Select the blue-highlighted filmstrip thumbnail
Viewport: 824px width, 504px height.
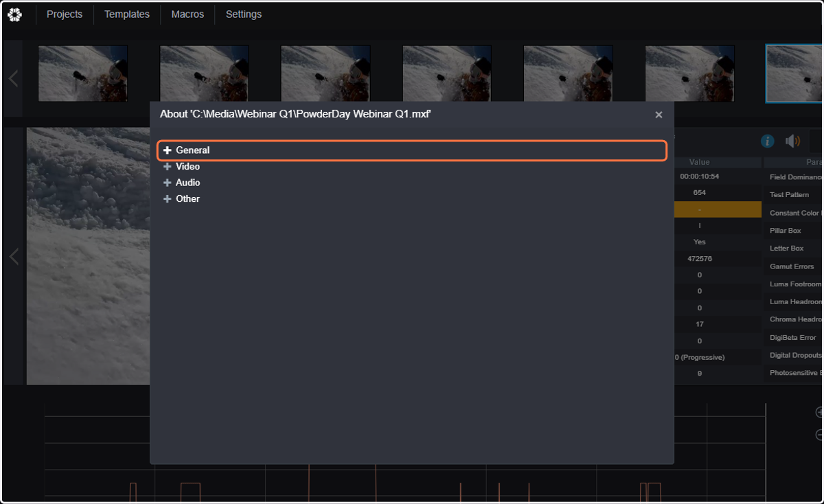pos(794,74)
